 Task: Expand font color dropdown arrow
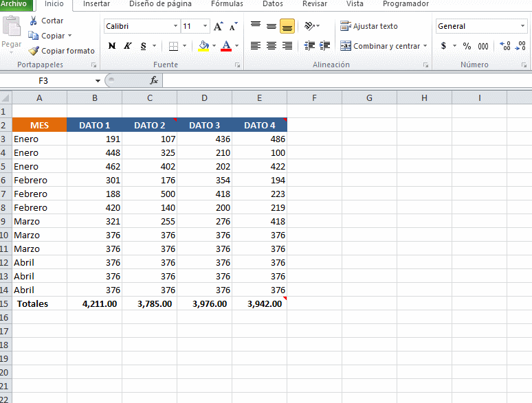[x=236, y=46]
